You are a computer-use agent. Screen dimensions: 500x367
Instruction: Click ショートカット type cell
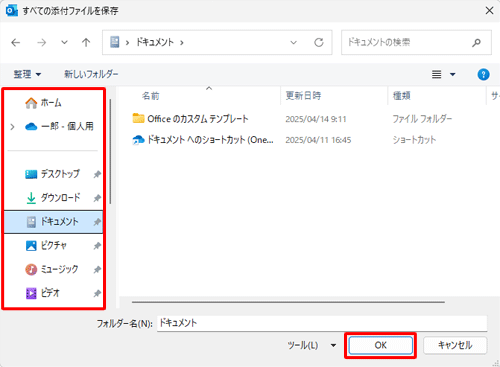(414, 140)
